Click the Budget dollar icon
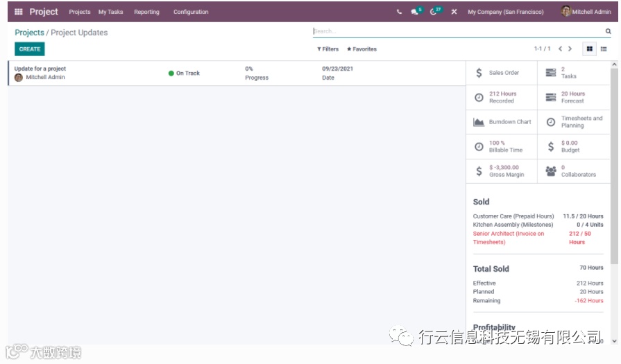Viewport: 621px width, 364px height. click(x=550, y=146)
